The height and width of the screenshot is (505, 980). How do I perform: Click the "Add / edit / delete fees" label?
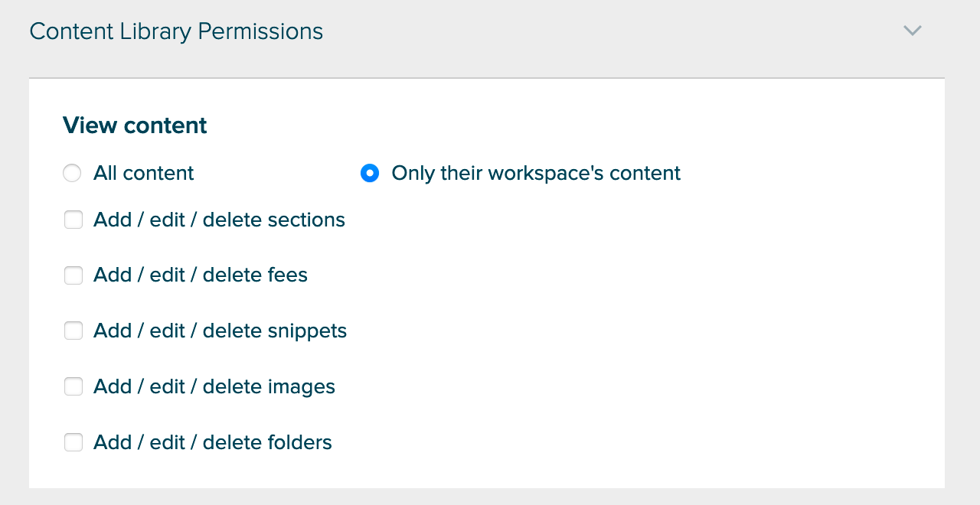coord(201,275)
